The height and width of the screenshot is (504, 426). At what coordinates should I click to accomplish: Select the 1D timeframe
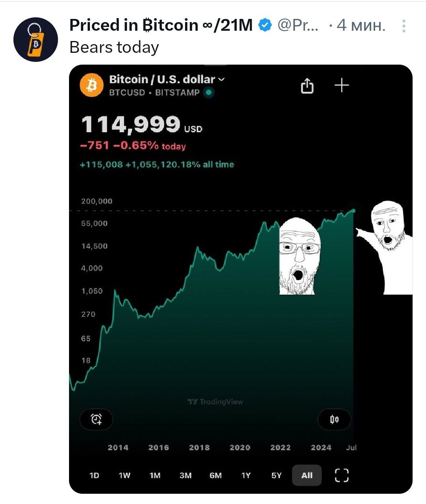94,475
